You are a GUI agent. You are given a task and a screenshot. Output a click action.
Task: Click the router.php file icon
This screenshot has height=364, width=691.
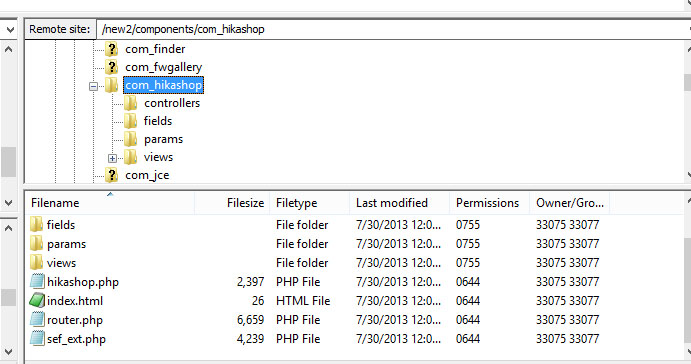click(x=37, y=319)
